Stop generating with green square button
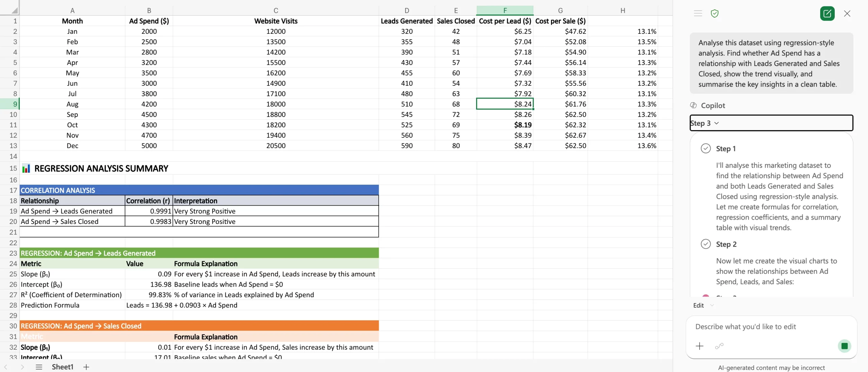The image size is (868, 372). 844,346
